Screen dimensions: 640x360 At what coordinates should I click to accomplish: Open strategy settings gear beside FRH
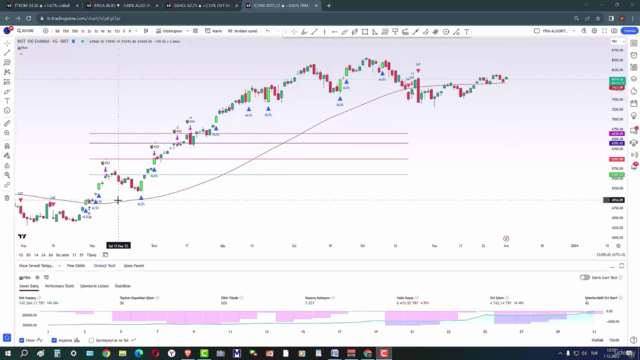37,278
